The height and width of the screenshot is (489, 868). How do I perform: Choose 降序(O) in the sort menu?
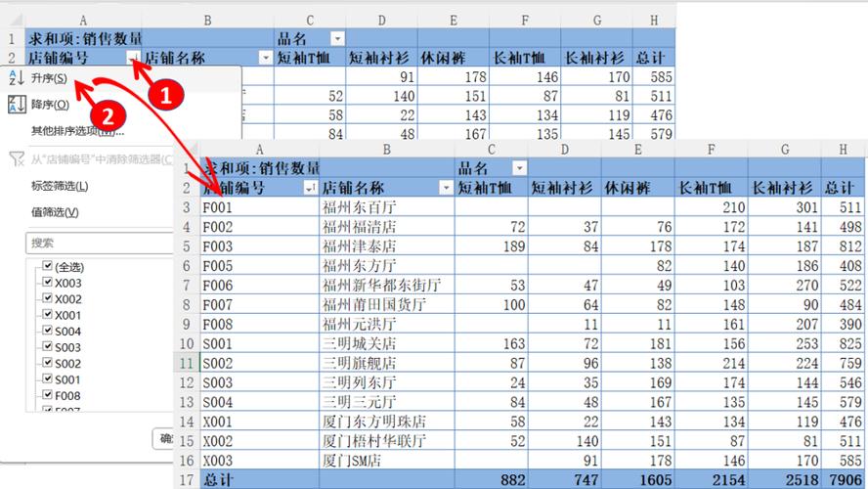50,105
